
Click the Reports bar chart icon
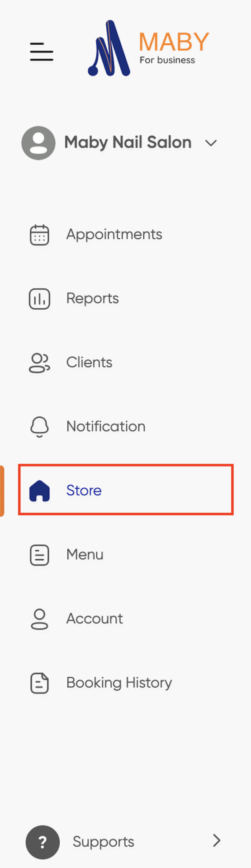[x=39, y=299]
